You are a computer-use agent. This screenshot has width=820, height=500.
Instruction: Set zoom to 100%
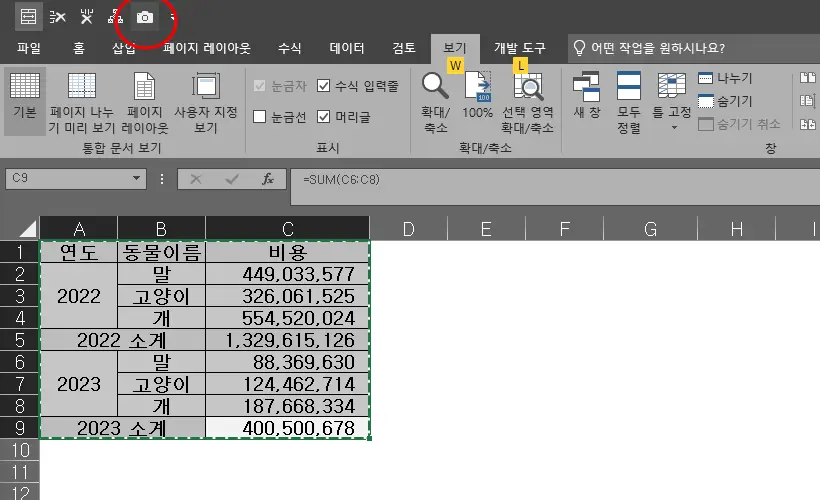477,95
